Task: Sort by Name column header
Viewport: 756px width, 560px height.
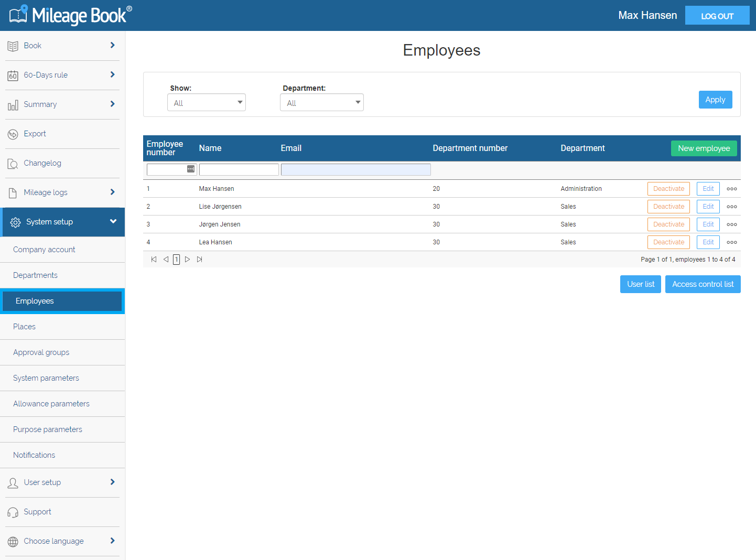Action: pyautogui.click(x=210, y=148)
